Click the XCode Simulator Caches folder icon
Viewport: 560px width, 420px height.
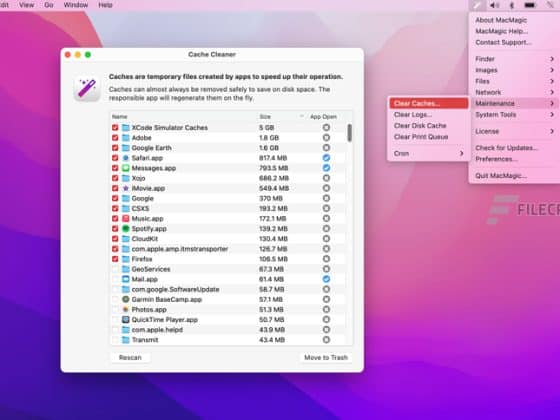click(125, 128)
